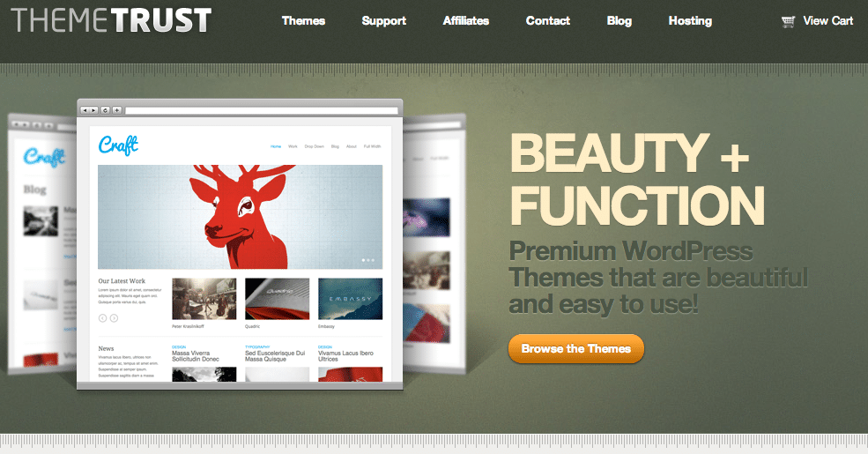Click the Peter Krasilnikoff portfolio thumbnail
Viewport: 868px width, 454px height.
tap(204, 299)
